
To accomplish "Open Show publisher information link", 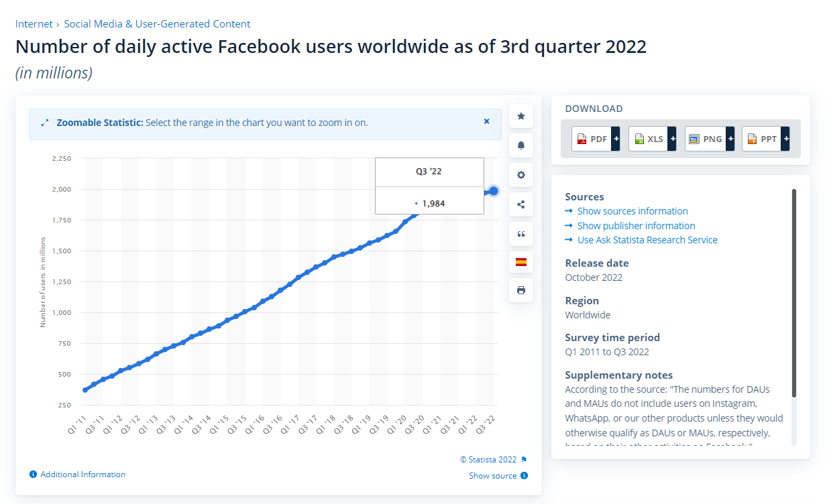I will (x=636, y=226).
